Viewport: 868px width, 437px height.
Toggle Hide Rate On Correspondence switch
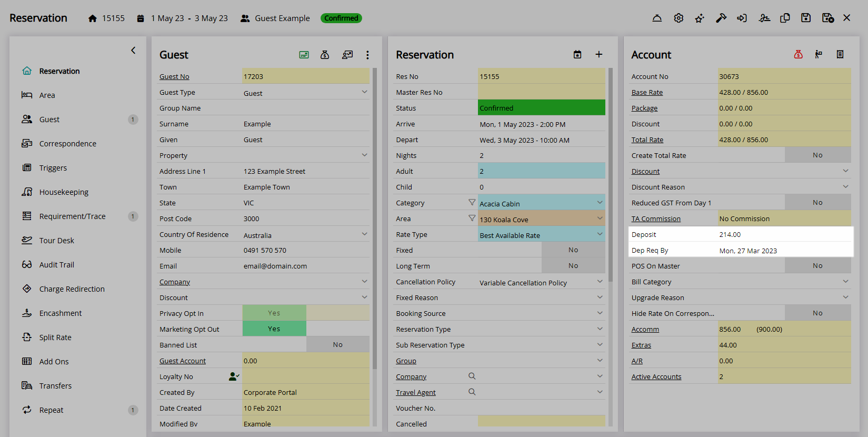tap(817, 313)
